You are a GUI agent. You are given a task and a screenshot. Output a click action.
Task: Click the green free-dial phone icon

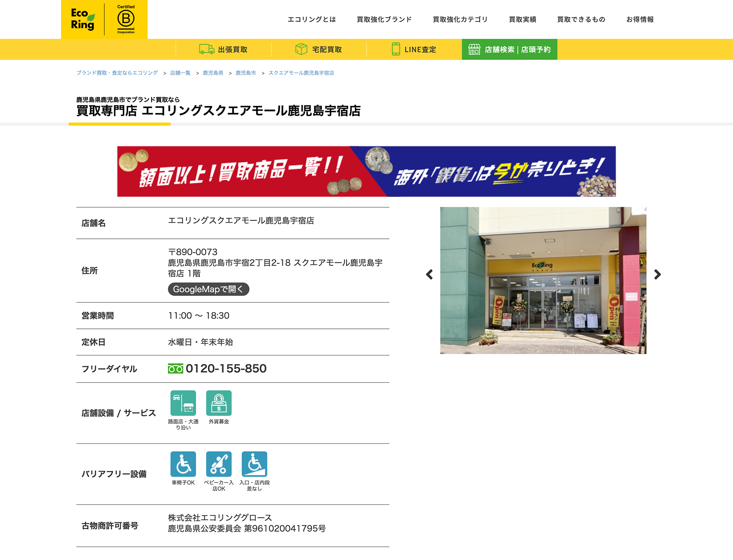pos(176,369)
